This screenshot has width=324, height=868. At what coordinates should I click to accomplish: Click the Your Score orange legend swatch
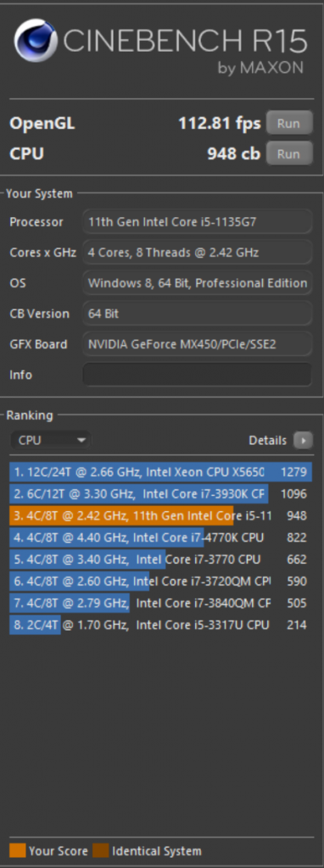pos(18,850)
